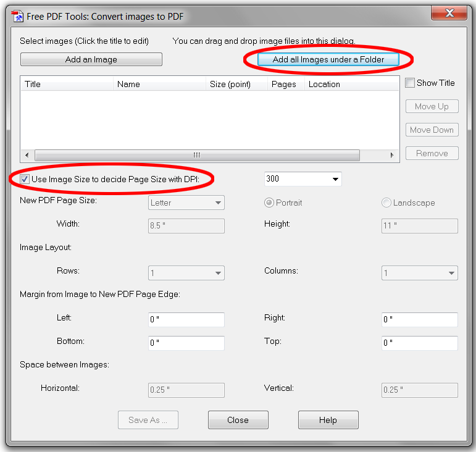
Task: Uncheck Use Image Size to decide Page Size
Action: (25, 179)
